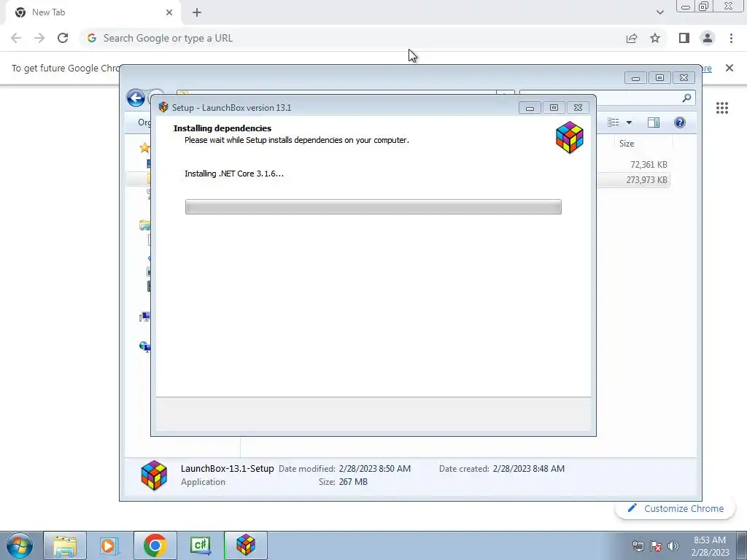The height and width of the screenshot is (560, 747).
Task: Click the volume speaker tray icon
Action: [673, 546]
